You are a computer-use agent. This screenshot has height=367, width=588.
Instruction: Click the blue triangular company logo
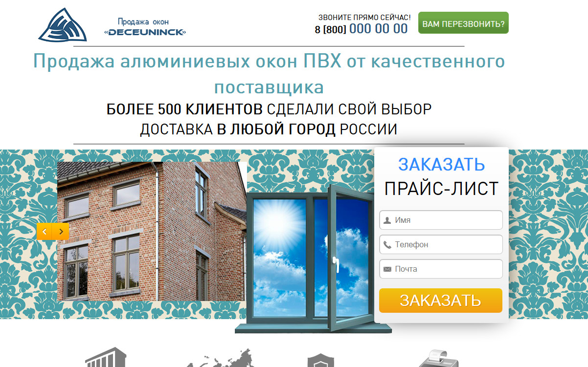tap(63, 24)
